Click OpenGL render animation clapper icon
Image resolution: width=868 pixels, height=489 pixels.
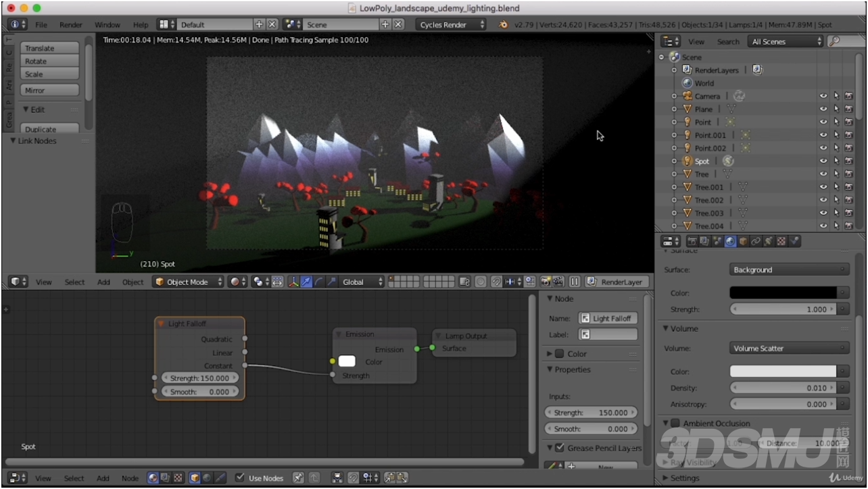pyautogui.click(x=558, y=282)
